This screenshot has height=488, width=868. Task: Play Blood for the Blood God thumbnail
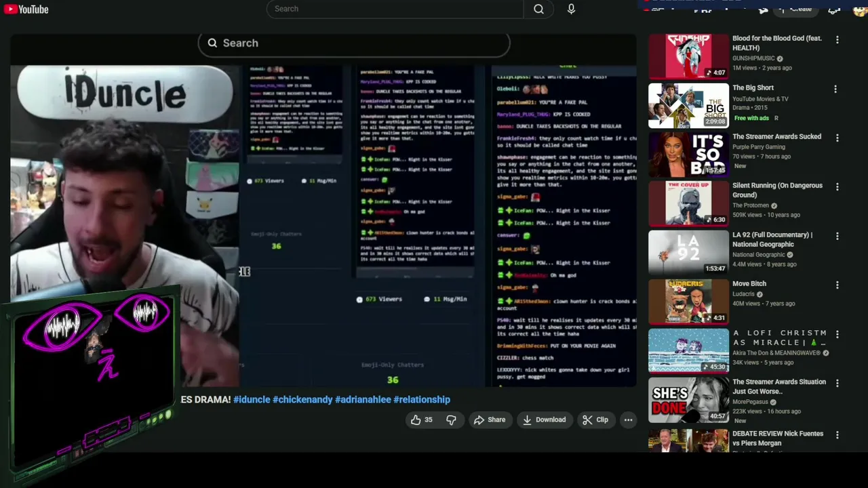point(688,56)
